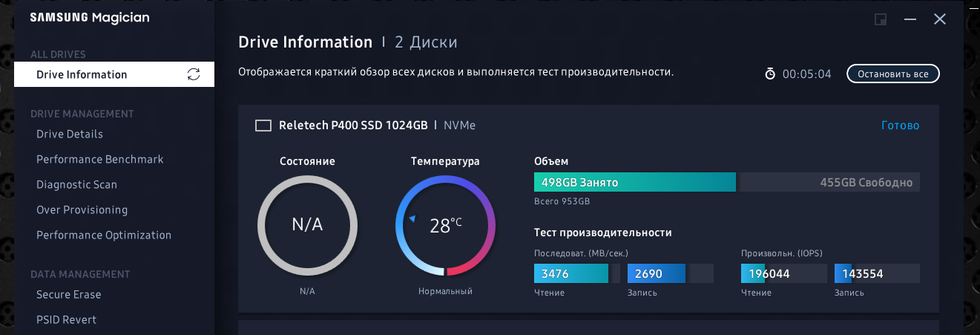This screenshot has width=980, height=335.
Task: Click the drive icon next to Reletech P400
Action: [263, 126]
